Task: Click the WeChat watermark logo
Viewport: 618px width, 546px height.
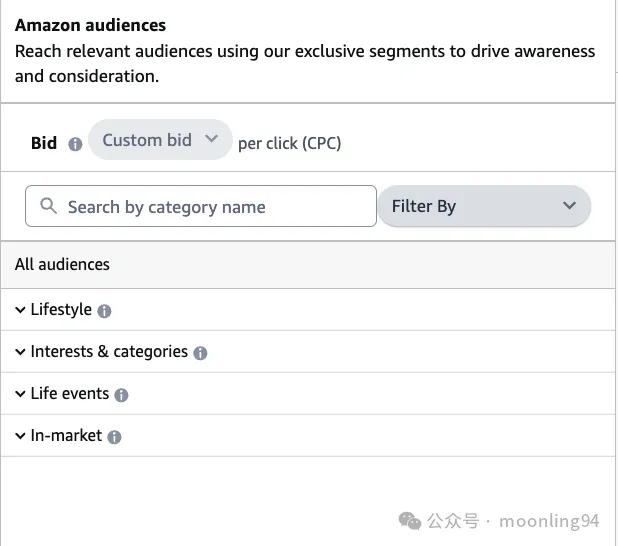Action: point(410,521)
